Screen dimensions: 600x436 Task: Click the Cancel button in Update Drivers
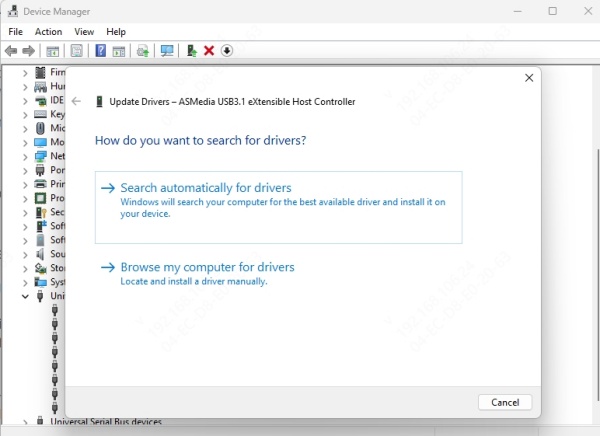tap(505, 402)
